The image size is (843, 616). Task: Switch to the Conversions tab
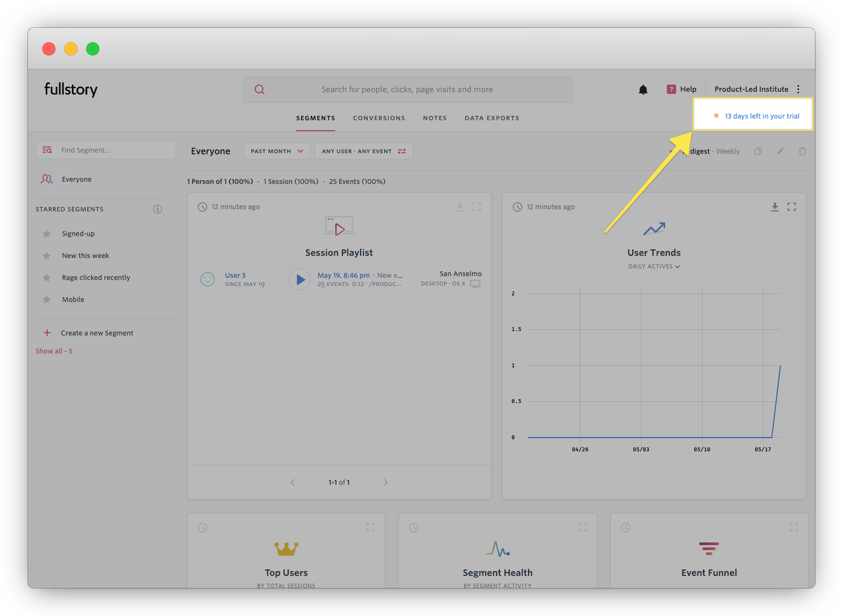pos(379,118)
